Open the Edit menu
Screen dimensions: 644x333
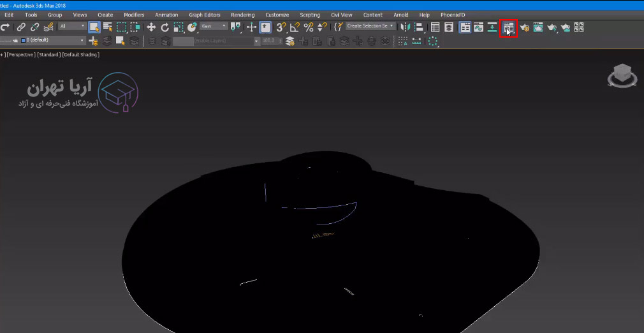pyautogui.click(x=9, y=15)
